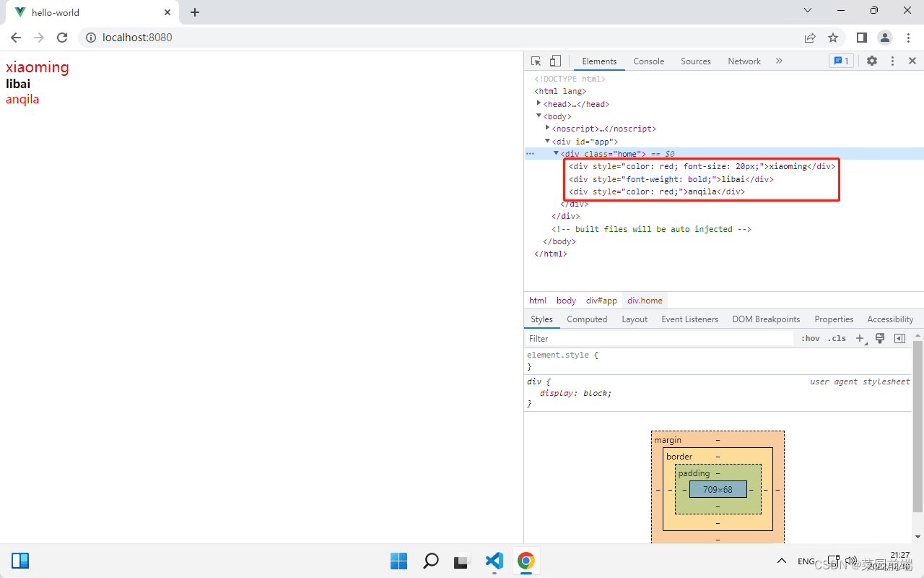Toggle the computed styles sidebar icon
This screenshot has width=924, height=578.
pos(899,338)
